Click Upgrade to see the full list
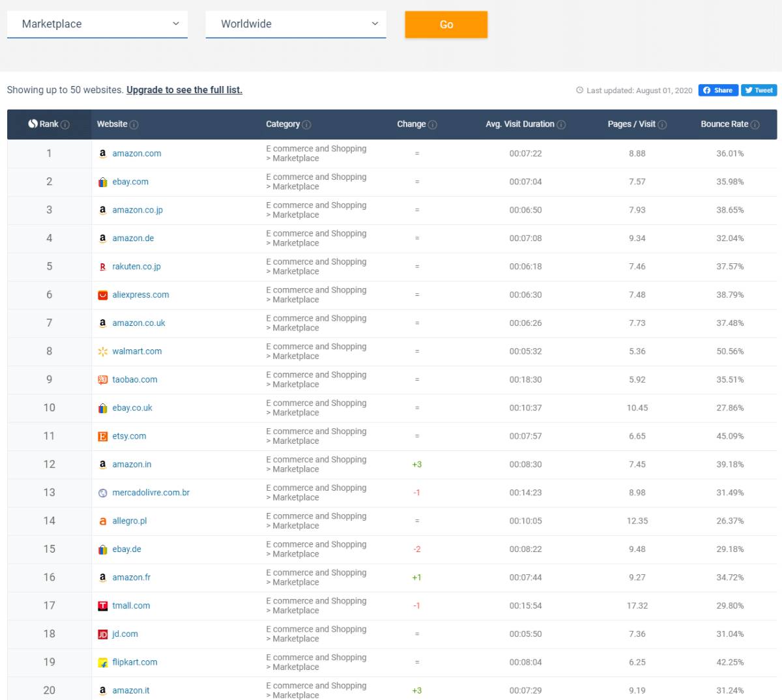 tap(184, 90)
